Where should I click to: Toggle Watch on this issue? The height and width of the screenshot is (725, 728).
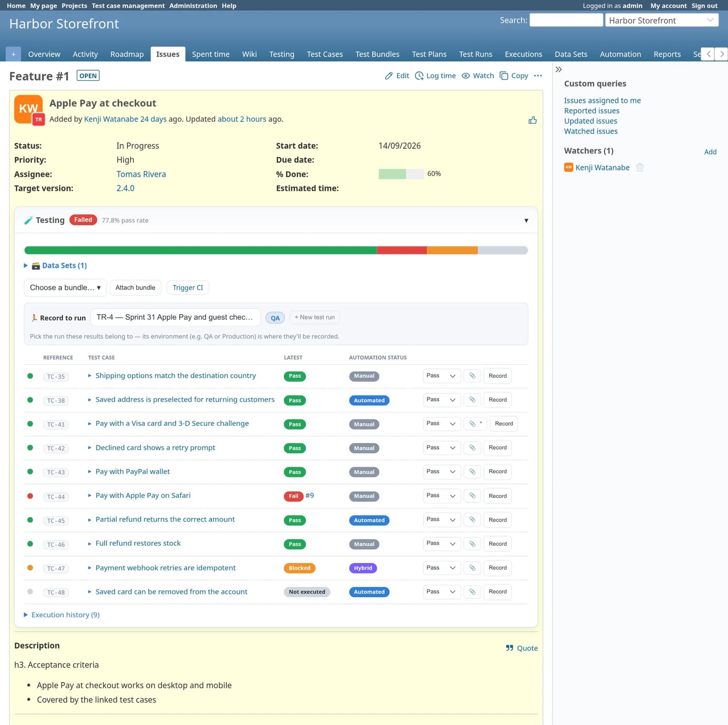pos(478,76)
